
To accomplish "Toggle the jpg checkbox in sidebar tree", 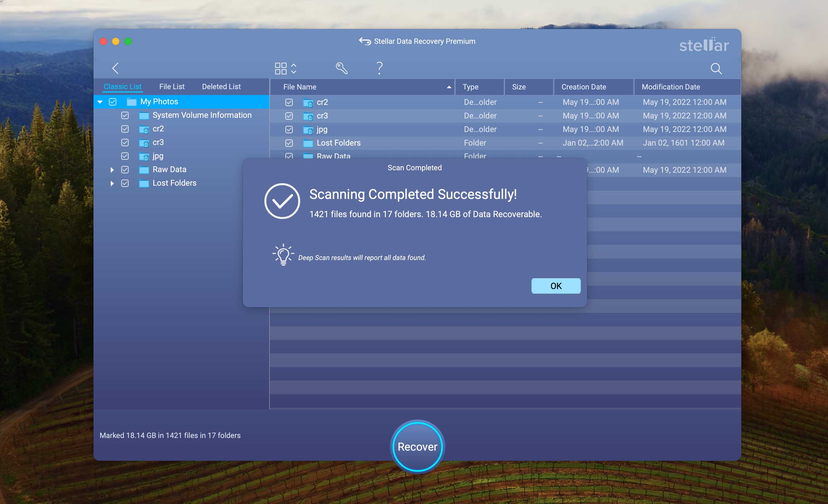I will (125, 156).
